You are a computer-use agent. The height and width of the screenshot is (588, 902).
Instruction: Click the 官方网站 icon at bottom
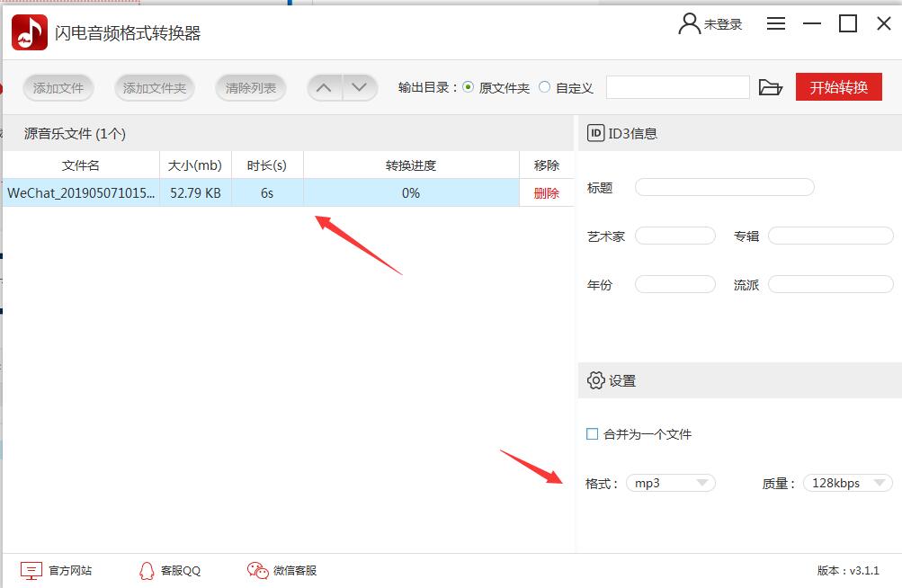pyautogui.click(x=30, y=569)
